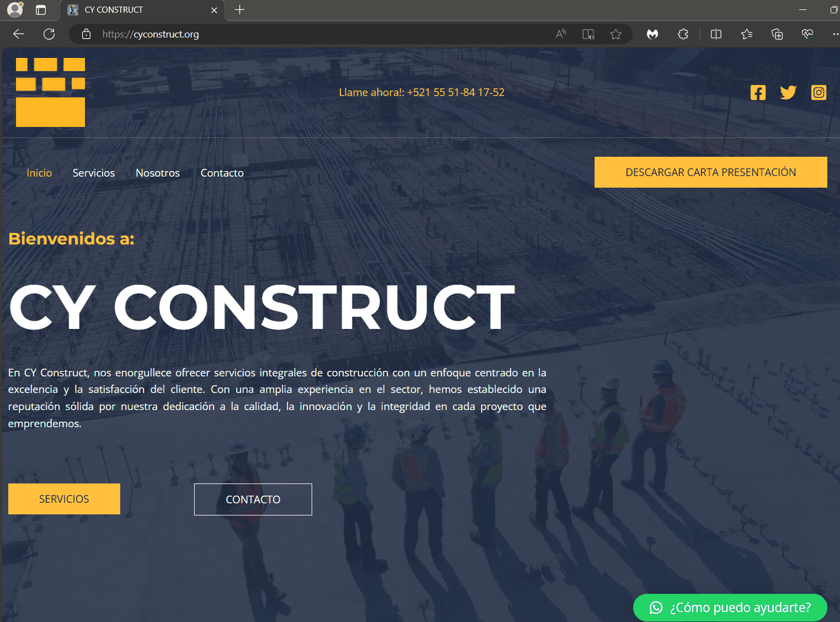
Task: Restore the browser window size
Action: click(x=833, y=9)
